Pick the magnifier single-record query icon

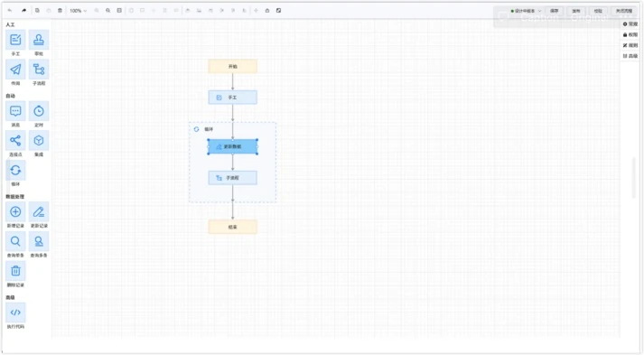click(x=15, y=241)
